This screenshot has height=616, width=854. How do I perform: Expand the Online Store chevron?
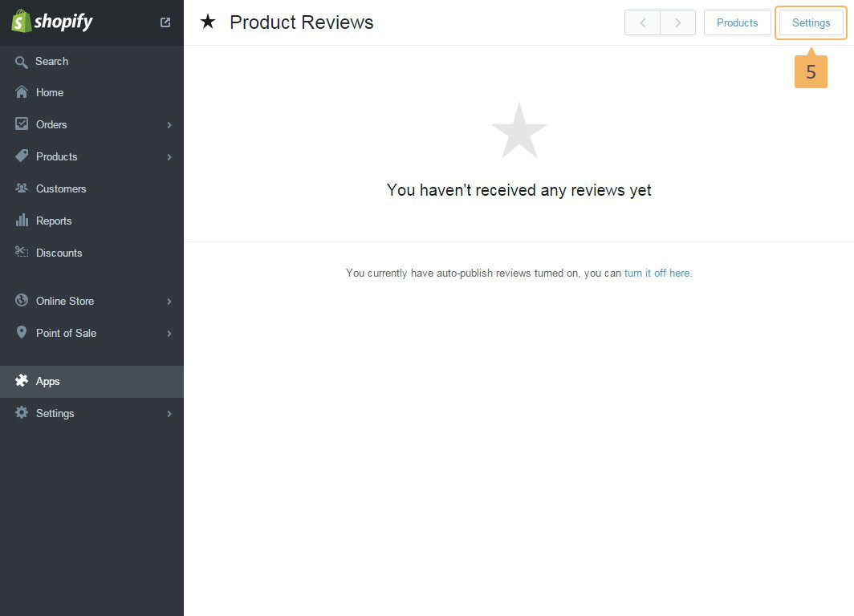pos(169,302)
